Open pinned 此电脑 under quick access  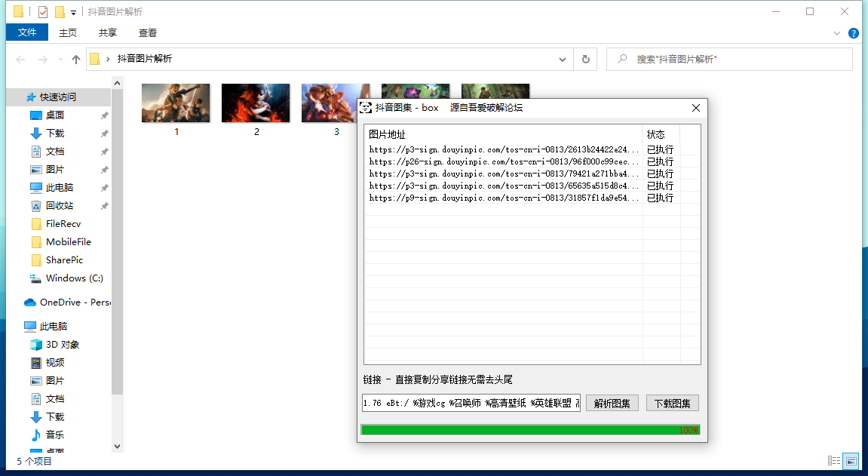(60, 188)
